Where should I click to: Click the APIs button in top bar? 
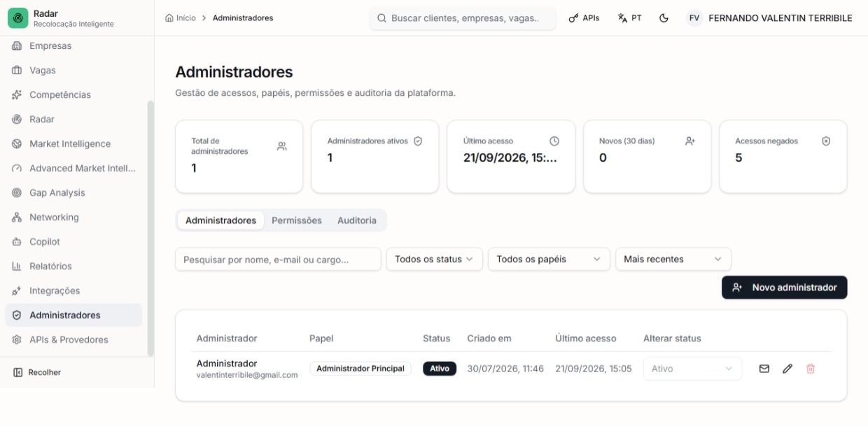tap(584, 18)
